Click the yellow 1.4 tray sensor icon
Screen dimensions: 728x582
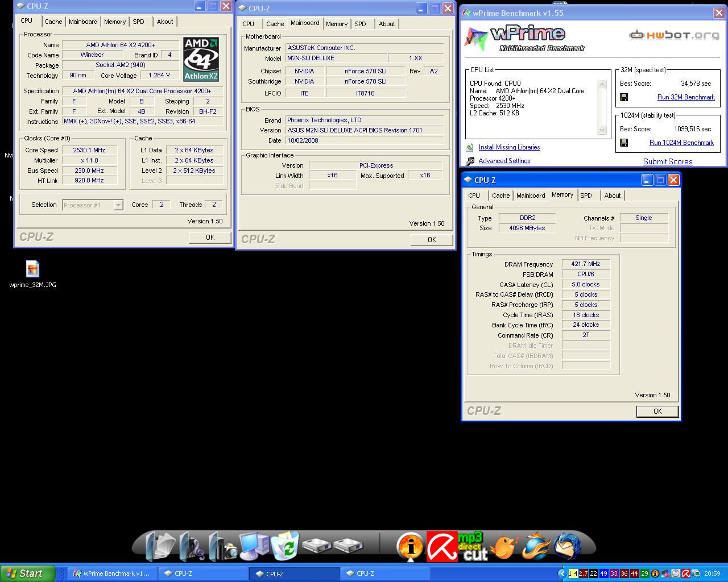[x=573, y=573]
